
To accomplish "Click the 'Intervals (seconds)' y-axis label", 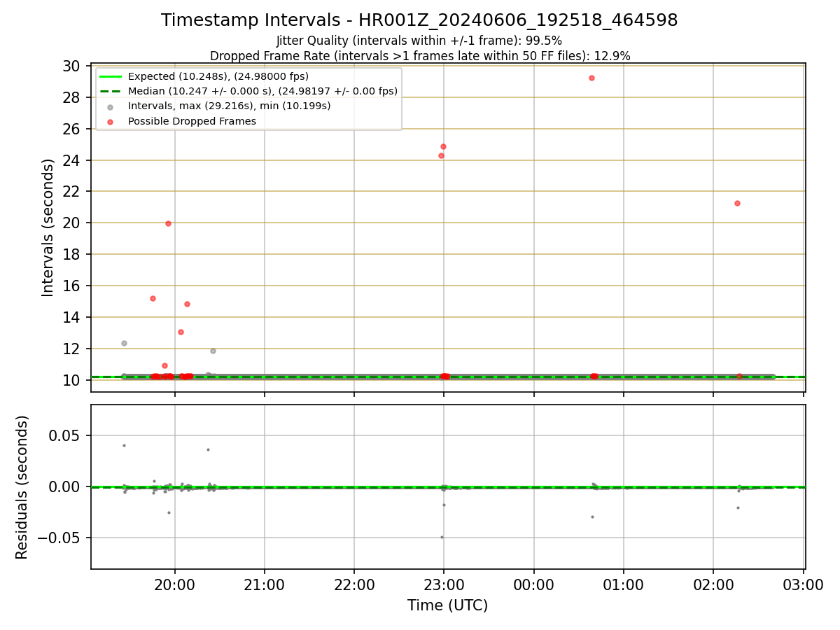I will point(48,227).
